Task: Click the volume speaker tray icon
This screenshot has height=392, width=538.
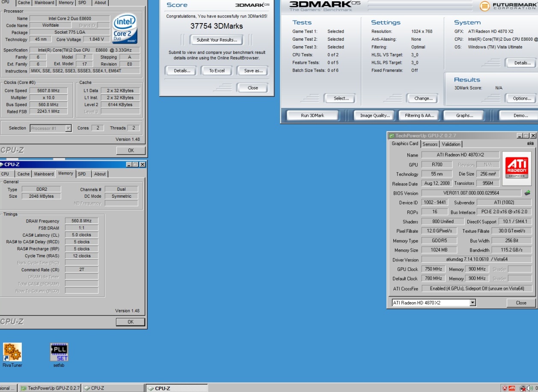Action: 530,388
